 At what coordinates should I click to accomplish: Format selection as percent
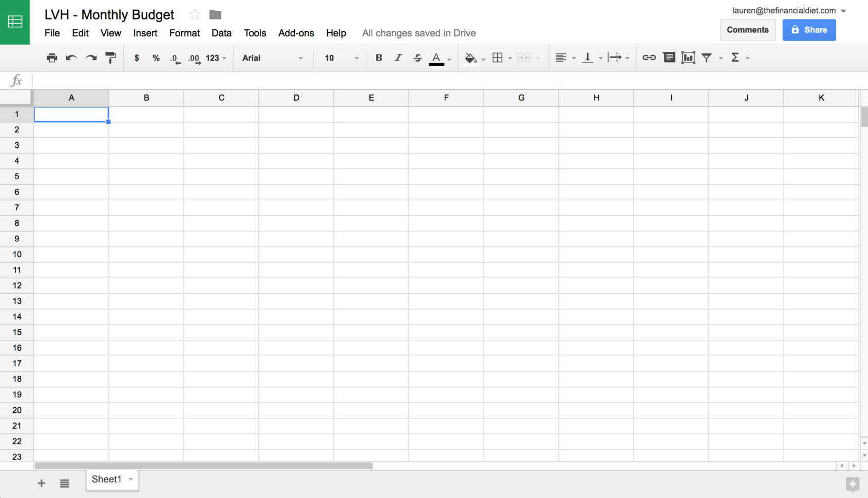pyautogui.click(x=156, y=58)
